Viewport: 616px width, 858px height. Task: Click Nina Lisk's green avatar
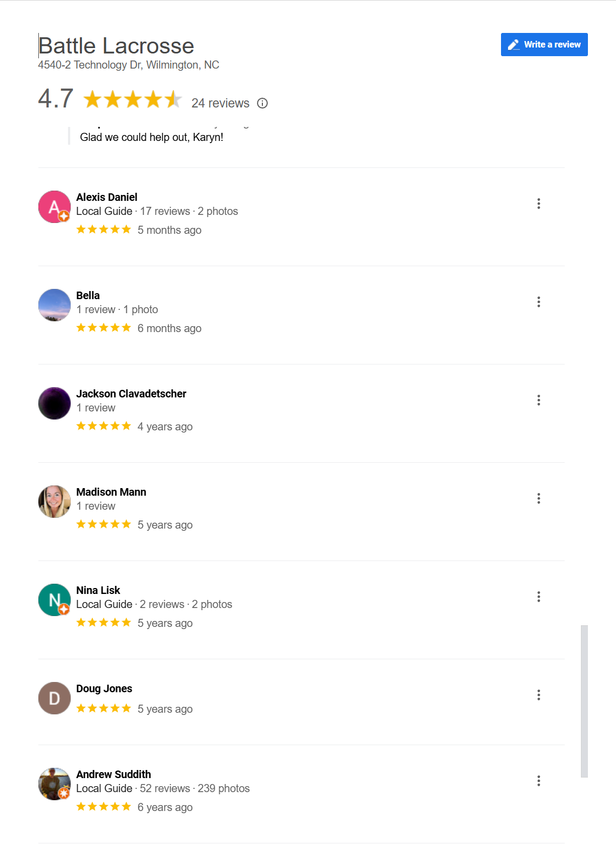[54, 599]
